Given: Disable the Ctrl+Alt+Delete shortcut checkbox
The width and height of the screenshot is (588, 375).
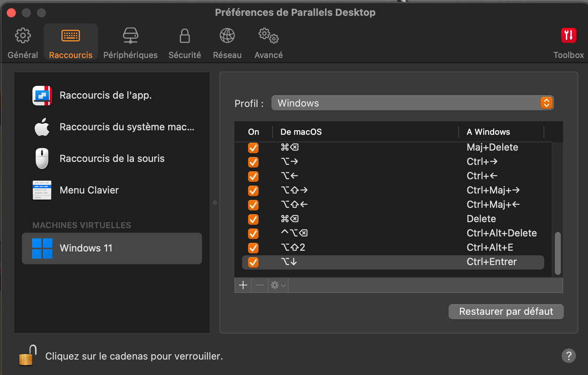Looking at the screenshot, I should [x=253, y=233].
